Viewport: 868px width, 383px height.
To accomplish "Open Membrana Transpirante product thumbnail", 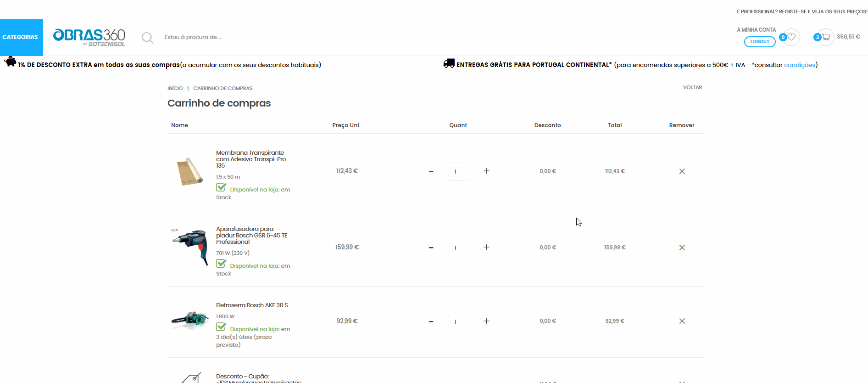I will [x=190, y=171].
